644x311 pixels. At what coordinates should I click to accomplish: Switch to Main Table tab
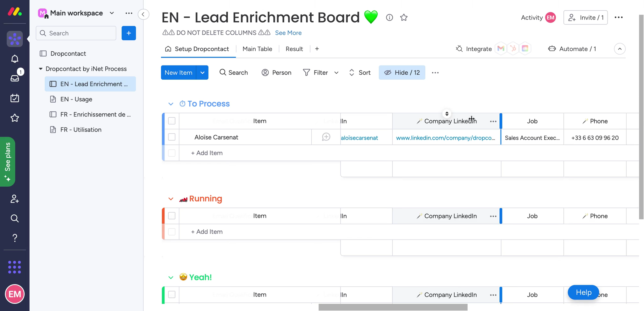(x=257, y=49)
